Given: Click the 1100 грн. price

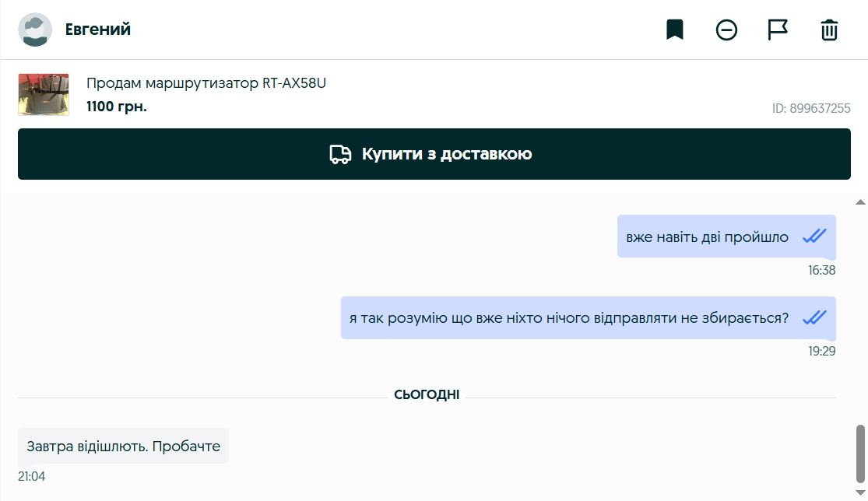Looking at the screenshot, I should tap(117, 107).
